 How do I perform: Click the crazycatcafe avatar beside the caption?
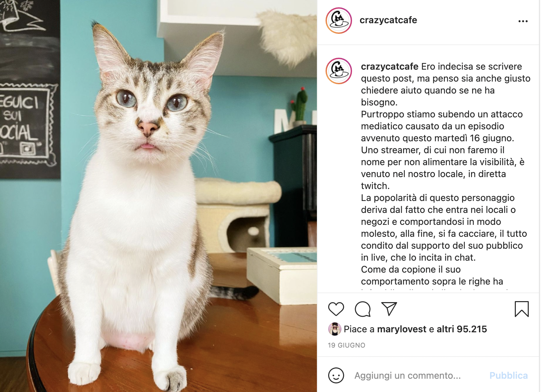tap(339, 71)
